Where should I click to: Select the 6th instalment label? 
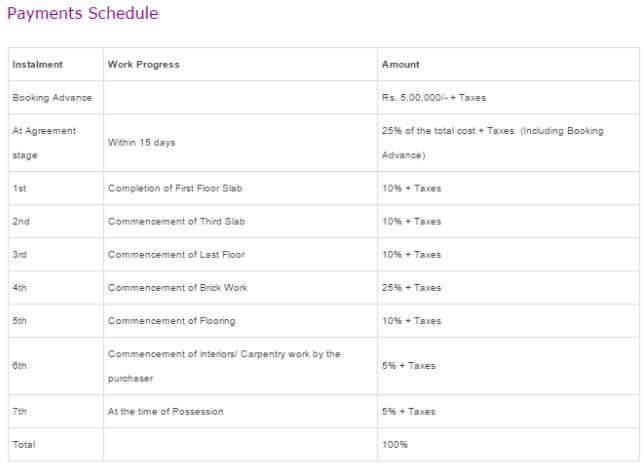click(20, 366)
